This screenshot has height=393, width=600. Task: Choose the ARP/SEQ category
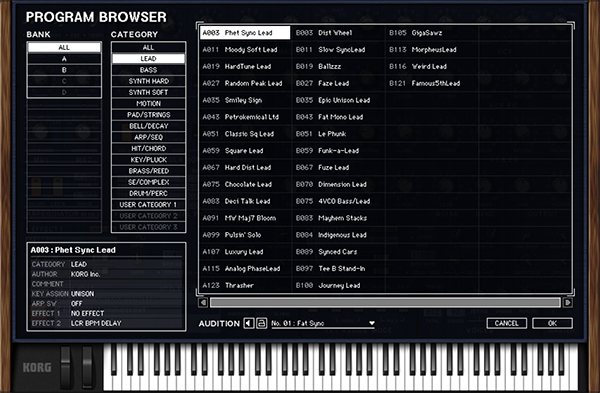click(x=148, y=137)
